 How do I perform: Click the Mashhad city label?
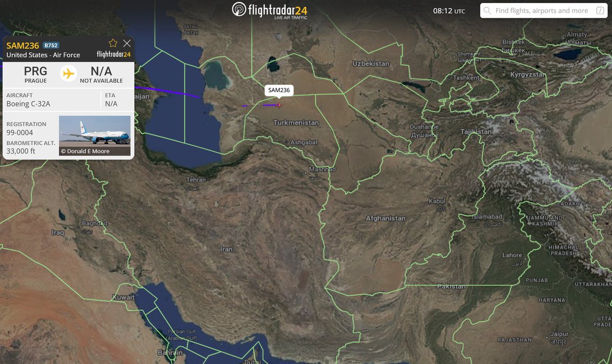[323, 169]
